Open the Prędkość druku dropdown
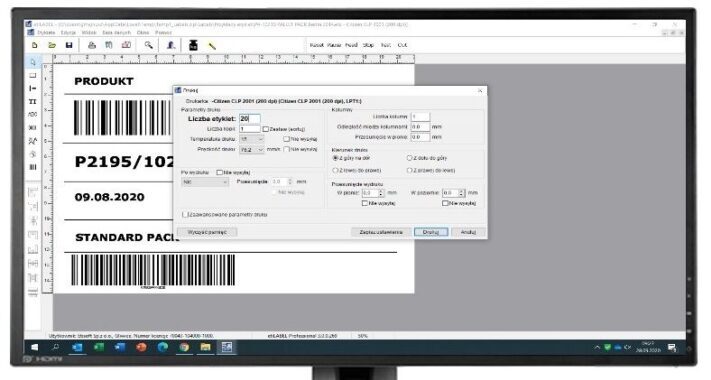 (x=251, y=149)
